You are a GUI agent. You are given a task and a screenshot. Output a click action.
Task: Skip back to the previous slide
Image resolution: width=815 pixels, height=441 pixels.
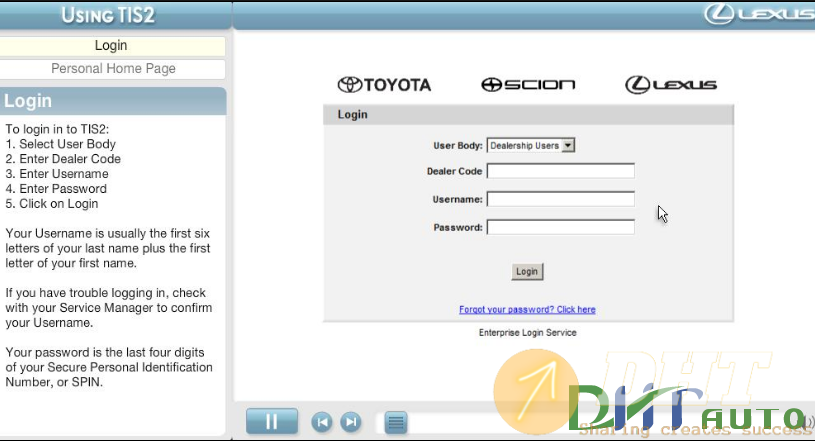pyautogui.click(x=322, y=422)
